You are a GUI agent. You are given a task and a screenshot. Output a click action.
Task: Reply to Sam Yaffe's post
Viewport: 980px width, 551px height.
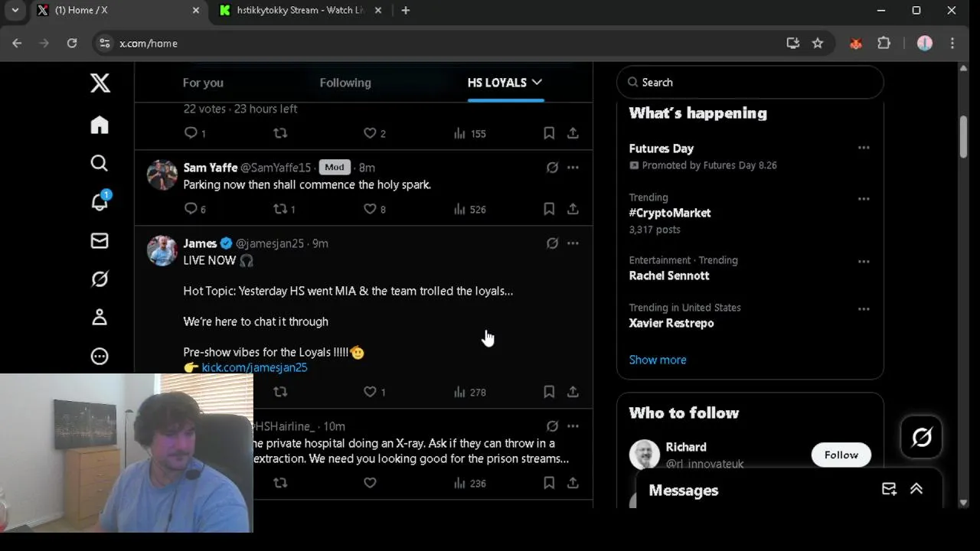click(191, 209)
